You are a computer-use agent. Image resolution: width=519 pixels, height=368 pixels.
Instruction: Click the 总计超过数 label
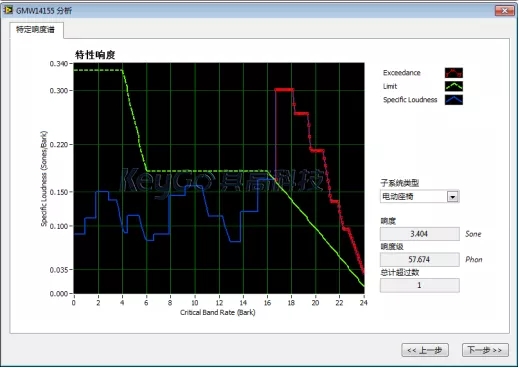(400, 272)
